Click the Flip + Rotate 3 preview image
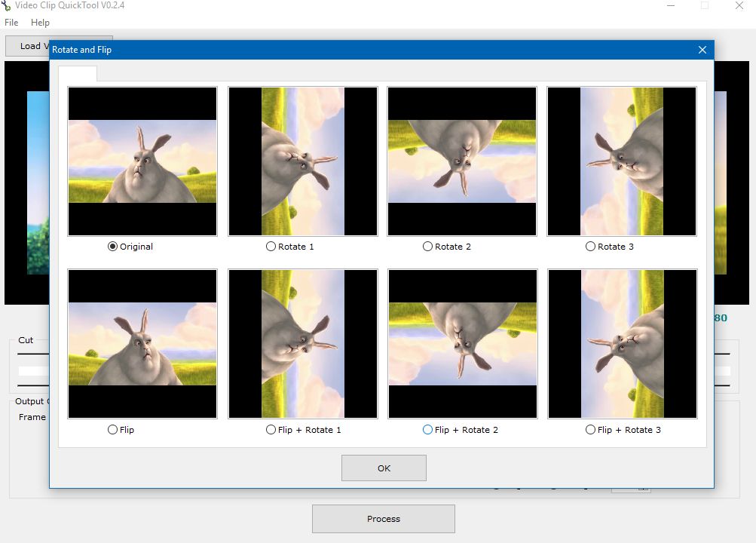The height and width of the screenshot is (543, 756). 623,344
